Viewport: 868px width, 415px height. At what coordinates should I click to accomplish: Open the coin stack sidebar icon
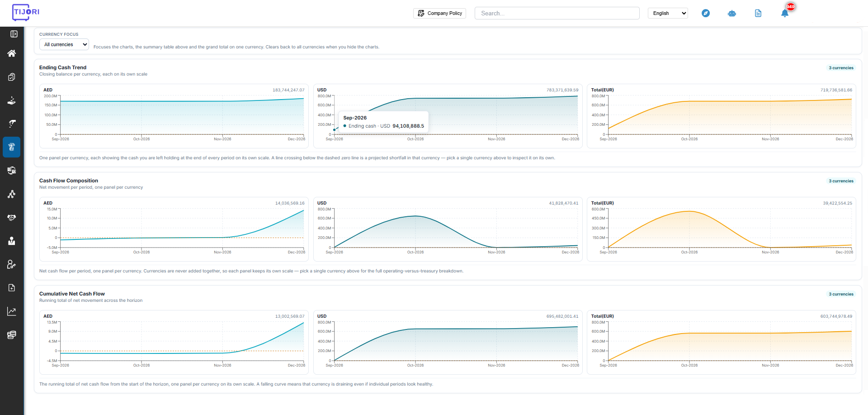(x=12, y=335)
